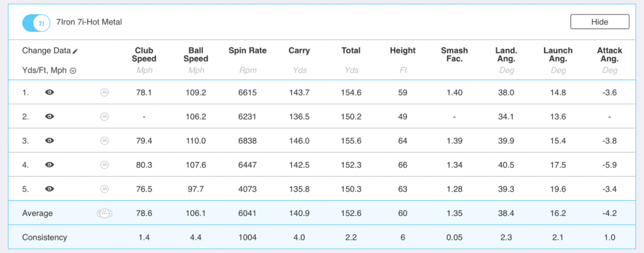Toggle the eye icon on shot 4

coord(50,164)
